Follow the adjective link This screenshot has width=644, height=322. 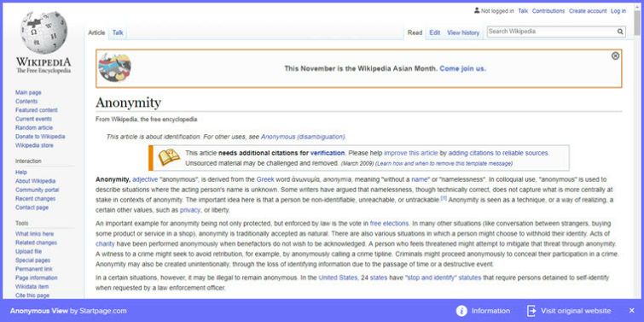[144, 179]
